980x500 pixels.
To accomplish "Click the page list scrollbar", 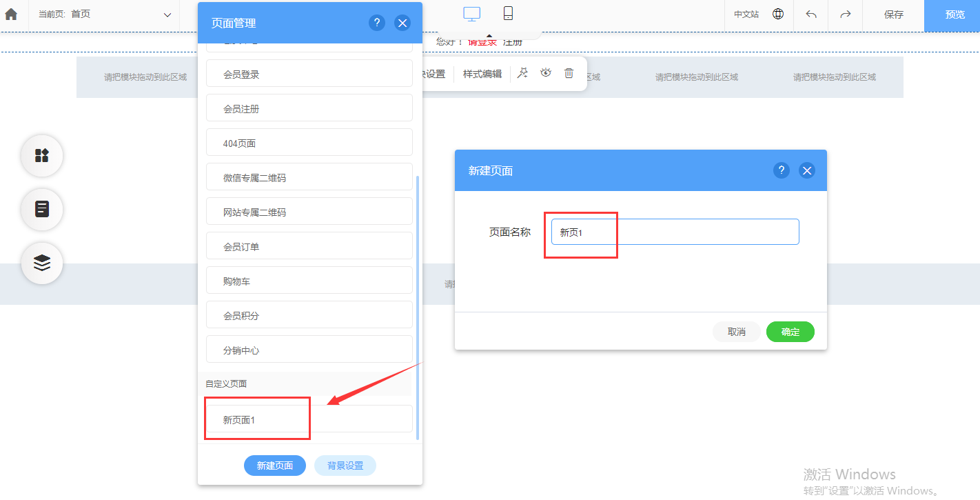I will 417,303.
